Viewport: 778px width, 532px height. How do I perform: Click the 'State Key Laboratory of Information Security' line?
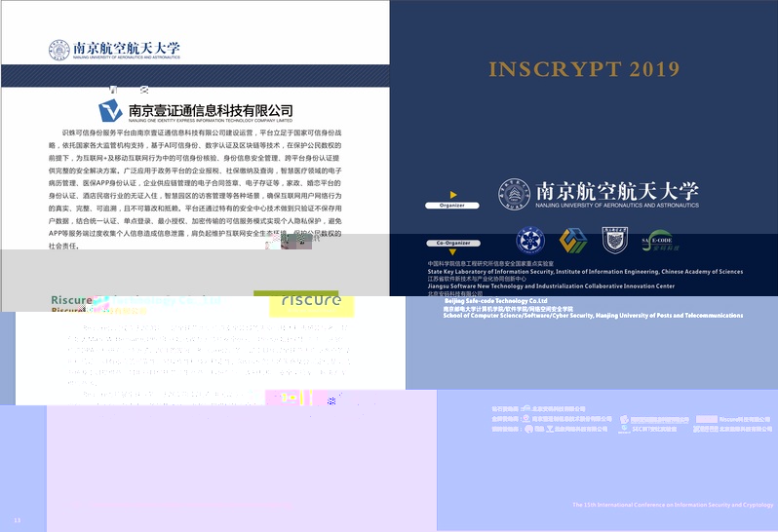click(585, 272)
